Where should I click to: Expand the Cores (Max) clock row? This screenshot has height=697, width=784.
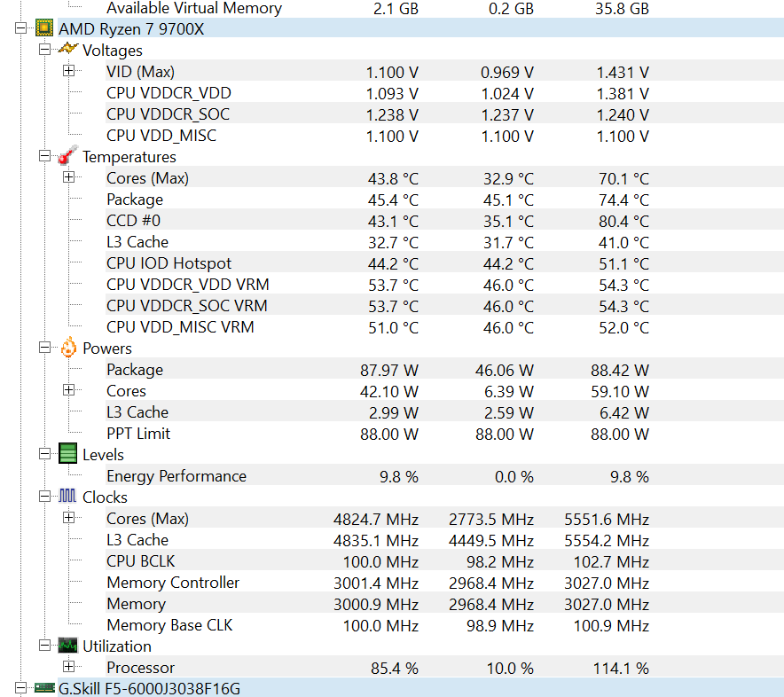tap(68, 518)
